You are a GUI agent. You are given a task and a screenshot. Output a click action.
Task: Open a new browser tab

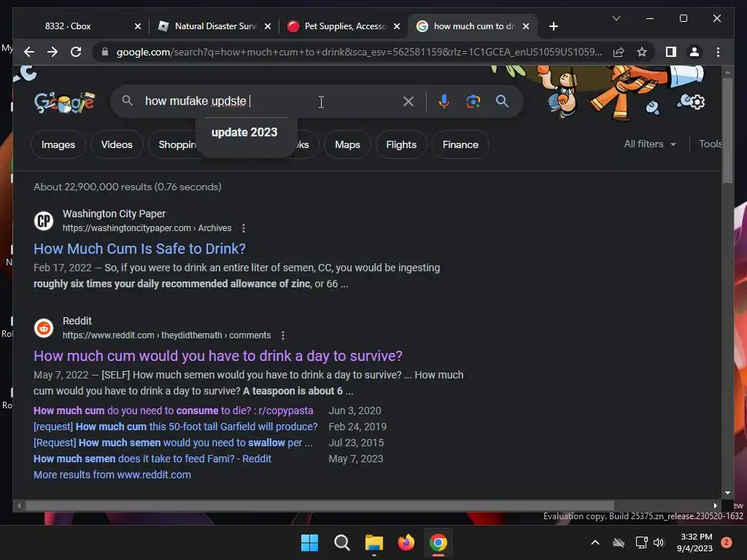click(553, 26)
